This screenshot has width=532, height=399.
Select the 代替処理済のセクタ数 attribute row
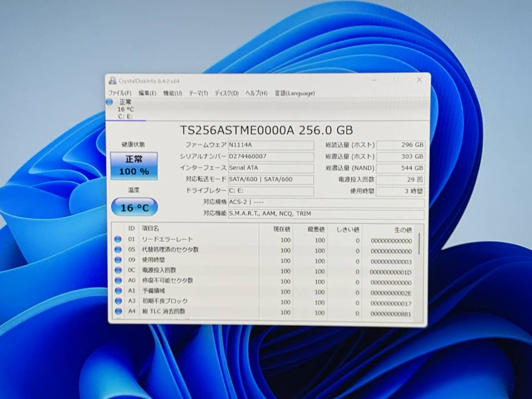(x=264, y=250)
